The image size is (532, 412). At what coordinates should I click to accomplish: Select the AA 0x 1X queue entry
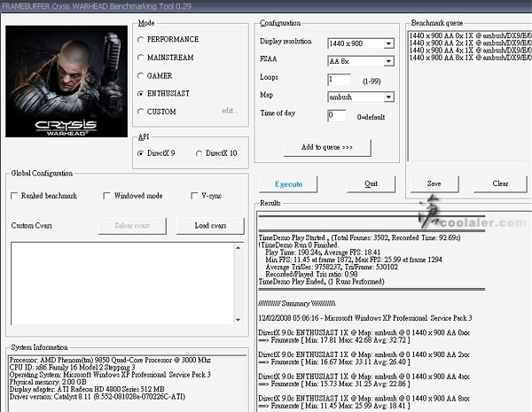click(470, 35)
